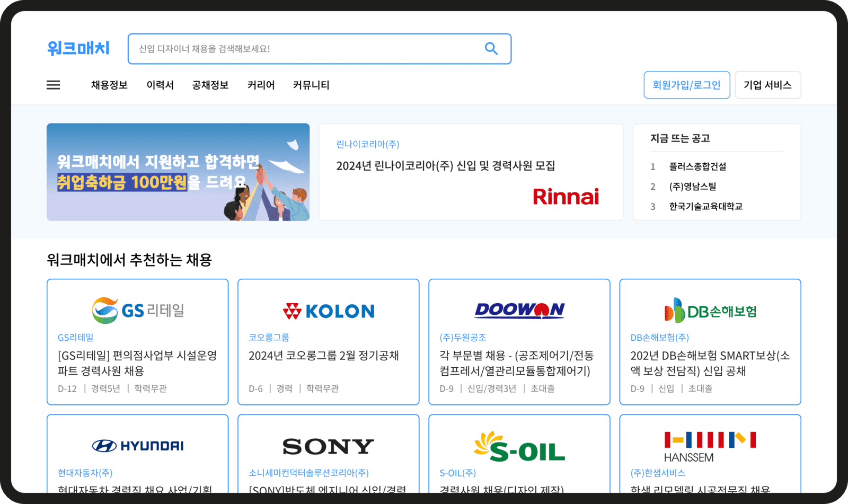Screen dimensions: 848x504
Task: Open the 편의점사업부 시설운영파트 경력사원 채용 posting
Action: (137, 363)
